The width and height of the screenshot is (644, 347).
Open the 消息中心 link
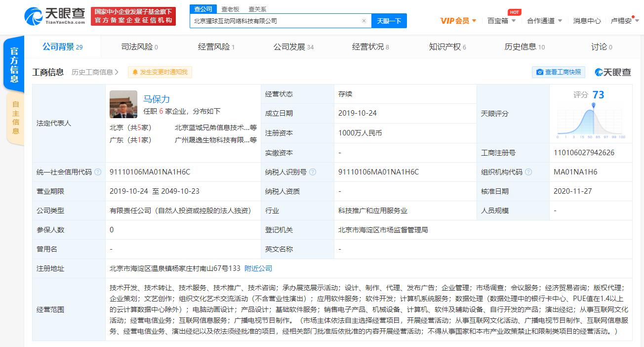587,21
